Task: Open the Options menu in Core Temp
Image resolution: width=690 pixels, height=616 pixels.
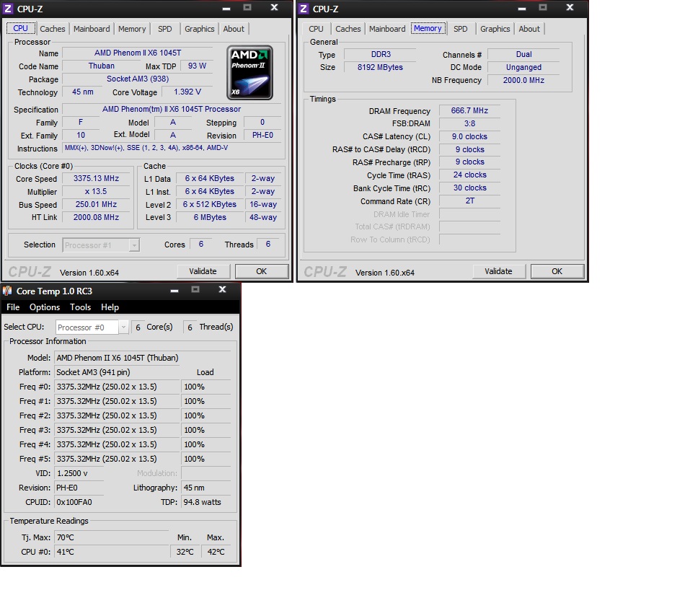Action: 45,307
